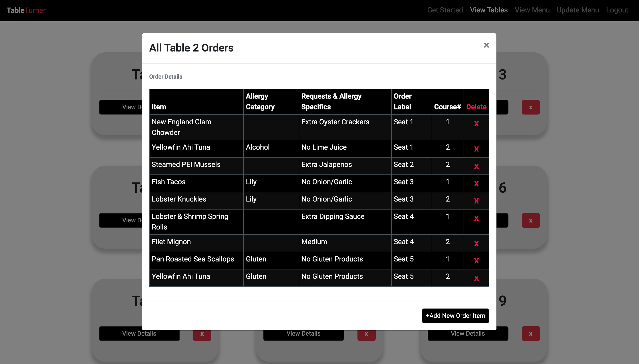Delete Pan Roasted Sea Scallops order
Screen dimensions: 639x364
[x=476, y=261]
